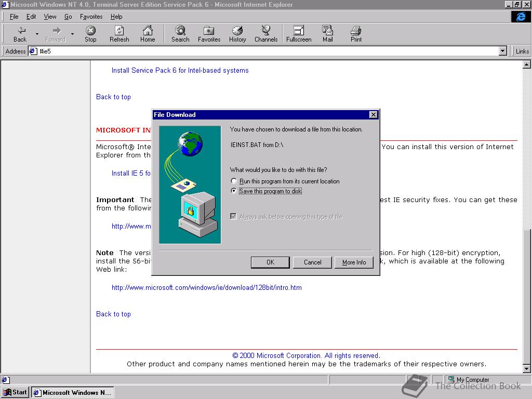Click the My Computer zone status icon
Viewport: 532px width, 399px height.
451,379
